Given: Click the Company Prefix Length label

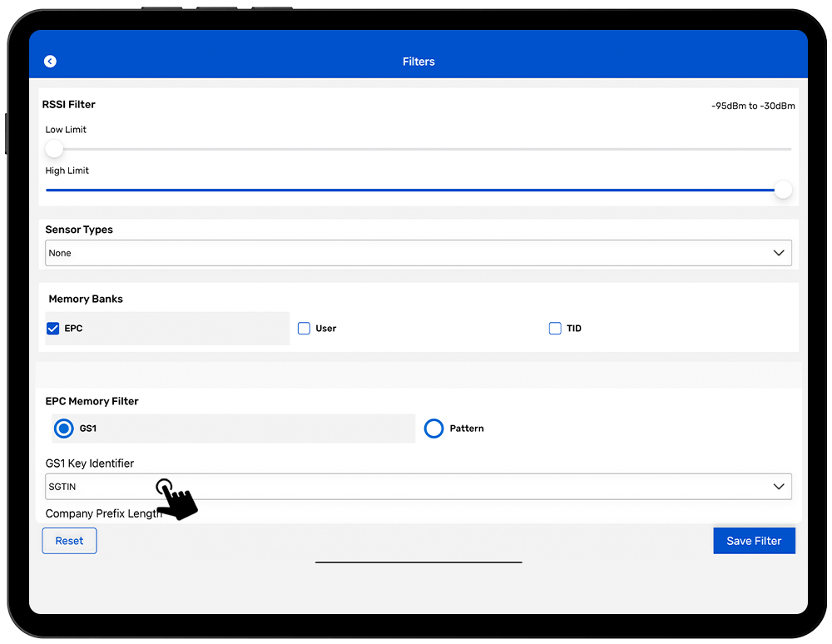Looking at the screenshot, I should [x=103, y=513].
